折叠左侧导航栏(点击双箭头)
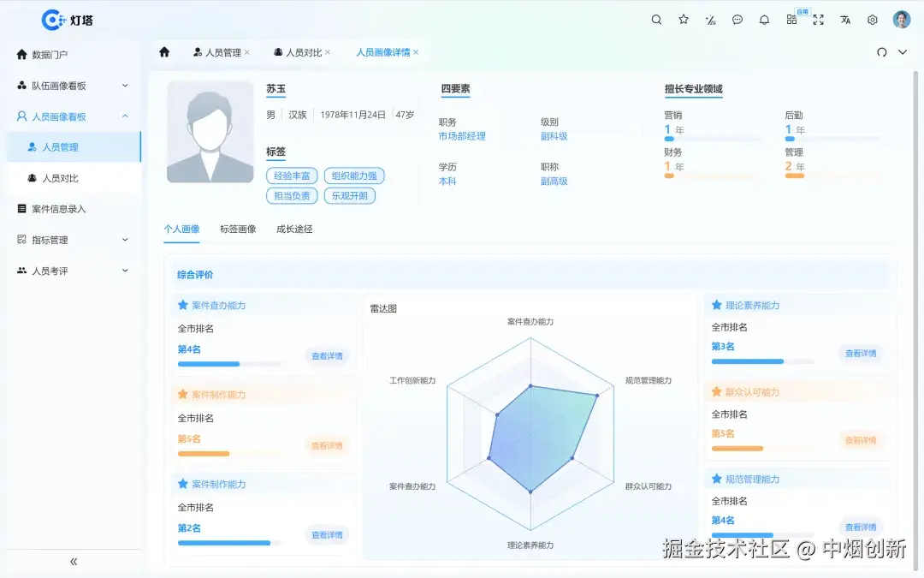924x578 pixels. click(74, 561)
